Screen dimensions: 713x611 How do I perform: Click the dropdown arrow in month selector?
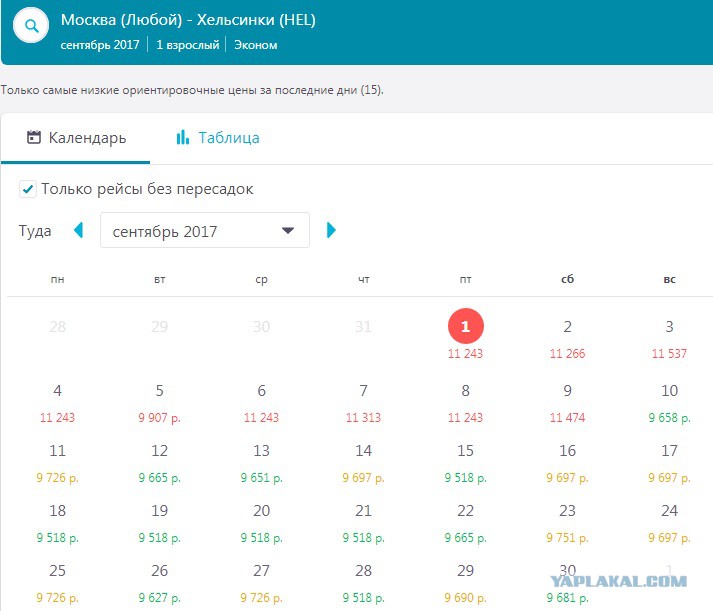pos(287,230)
